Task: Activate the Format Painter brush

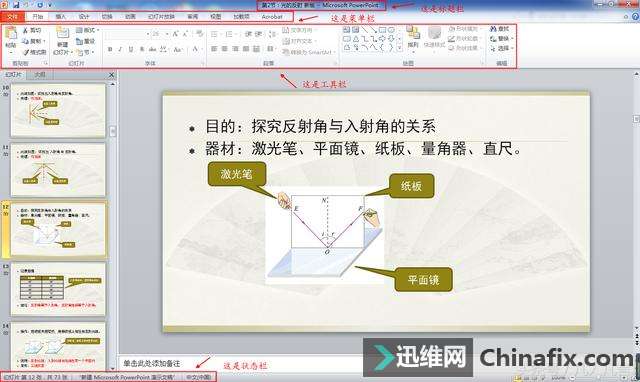Action: pyautogui.click(x=26, y=52)
